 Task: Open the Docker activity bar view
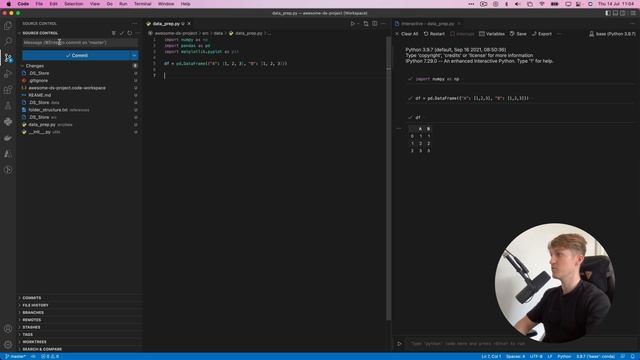pyautogui.click(x=8, y=138)
